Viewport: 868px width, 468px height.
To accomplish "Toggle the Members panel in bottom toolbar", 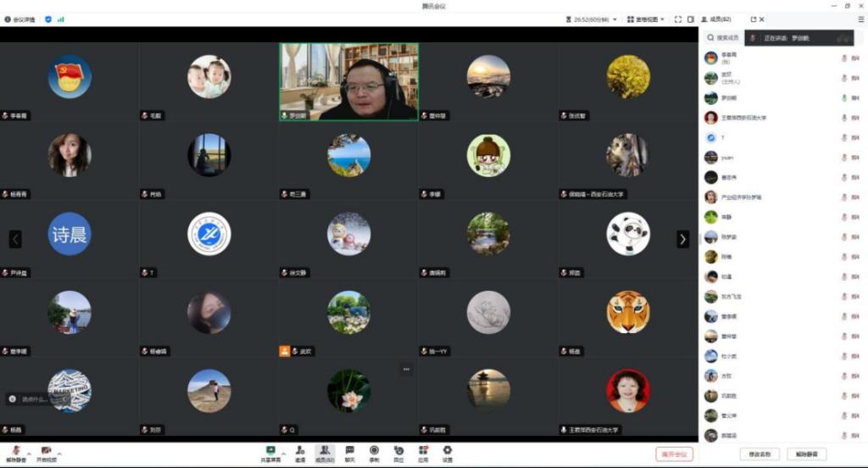I will coord(325,452).
